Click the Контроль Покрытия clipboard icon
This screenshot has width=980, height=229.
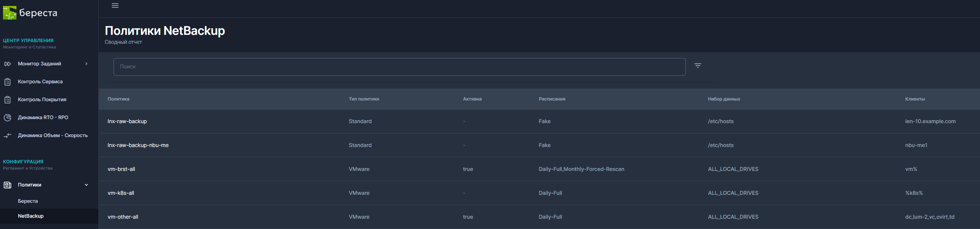coord(8,100)
